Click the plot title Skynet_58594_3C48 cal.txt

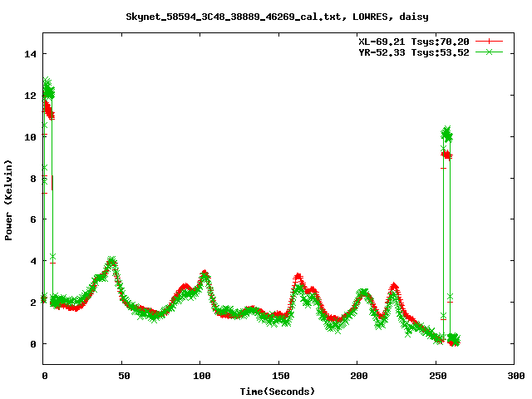pyautogui.click(x=277, y=17)
